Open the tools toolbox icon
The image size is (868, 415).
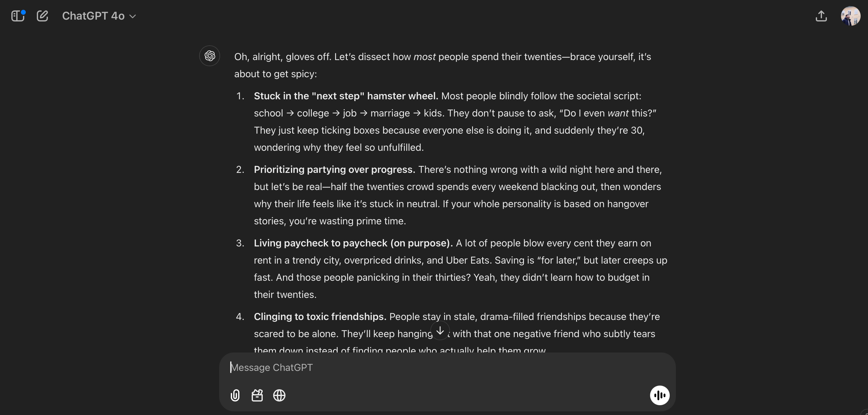[x=257, y=395]
